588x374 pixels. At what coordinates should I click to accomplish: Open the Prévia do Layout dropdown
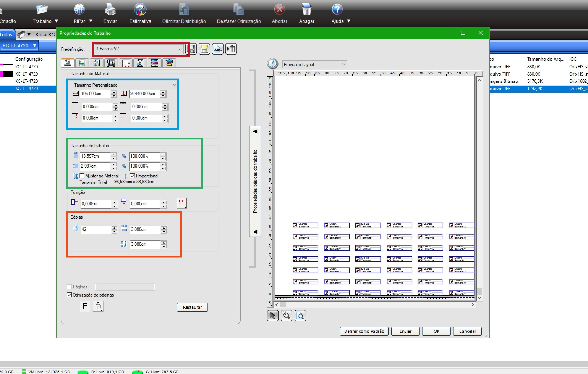pyautogui.click(x=314, y=64)
